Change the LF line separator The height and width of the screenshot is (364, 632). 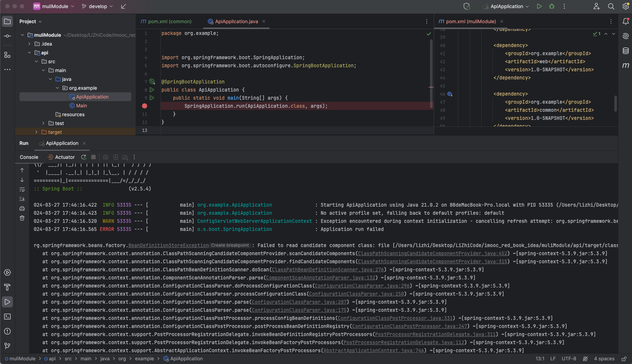click(553, 359)
